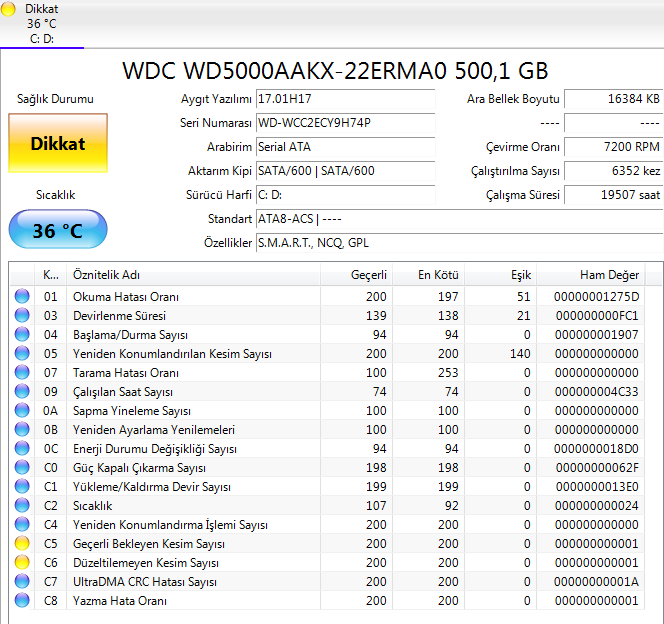
Task: Click the blue status icon for Çalışılan Saat Sayısı
Action: [x=22, y=392]
